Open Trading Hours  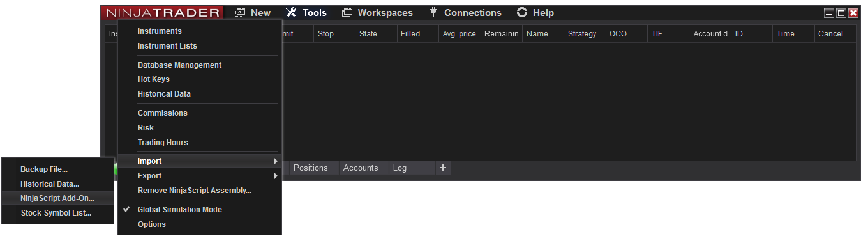click(x=163, y=143)
